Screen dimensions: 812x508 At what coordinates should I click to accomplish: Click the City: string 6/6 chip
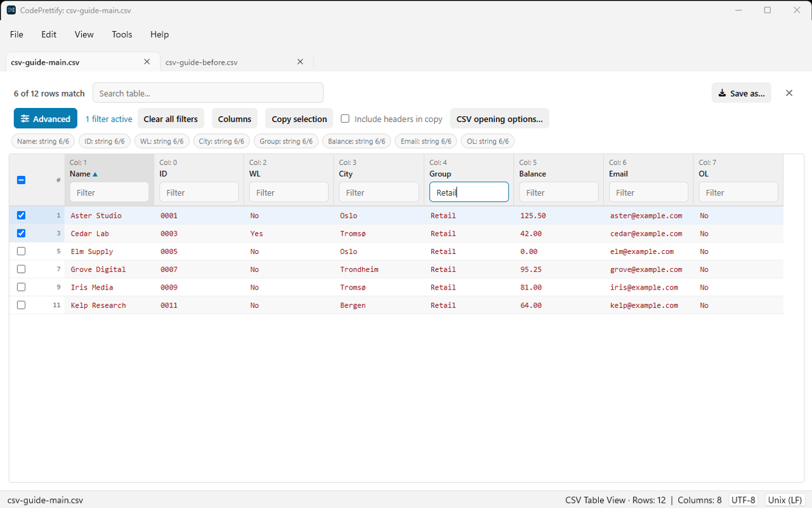(x=221, y=141)
